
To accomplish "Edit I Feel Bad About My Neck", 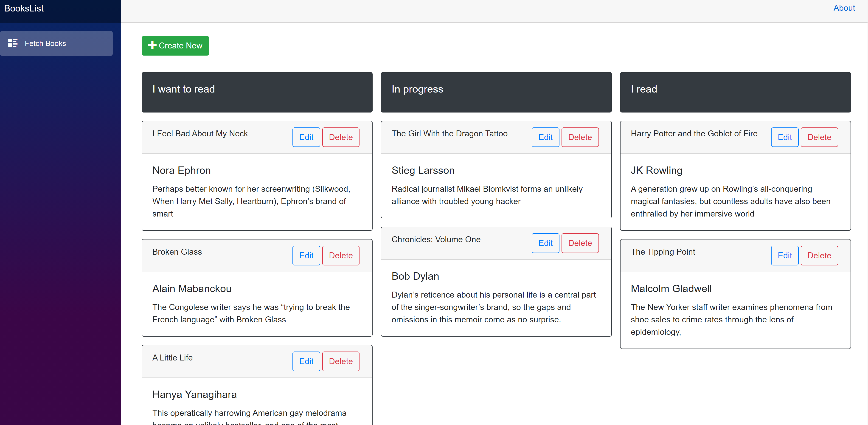I will [306, 137].
